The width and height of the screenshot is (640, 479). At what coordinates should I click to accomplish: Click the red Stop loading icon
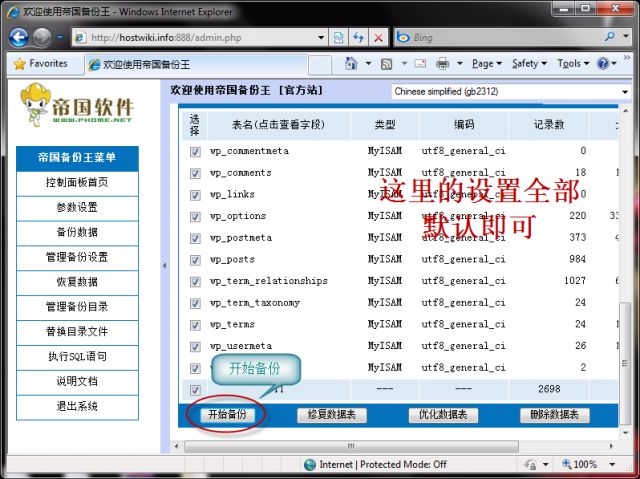coord(378,37)
